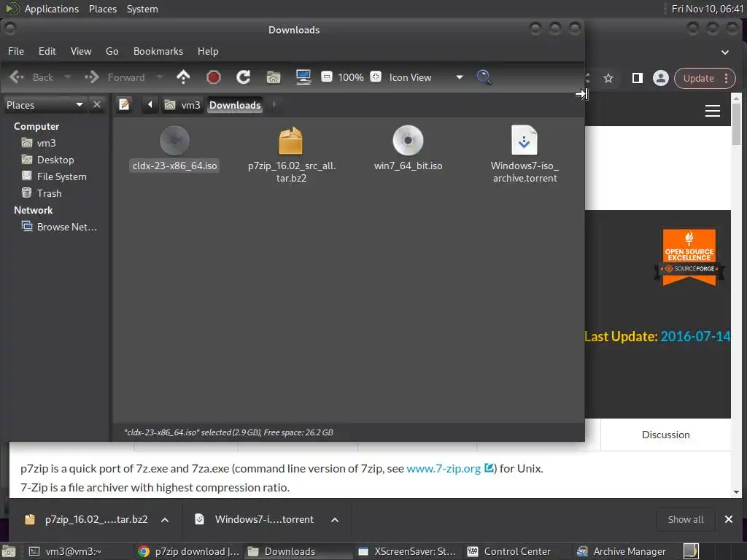Zoom in with the plus icon
The height and width of the screenshot is (560, 747).
(376, 77)
